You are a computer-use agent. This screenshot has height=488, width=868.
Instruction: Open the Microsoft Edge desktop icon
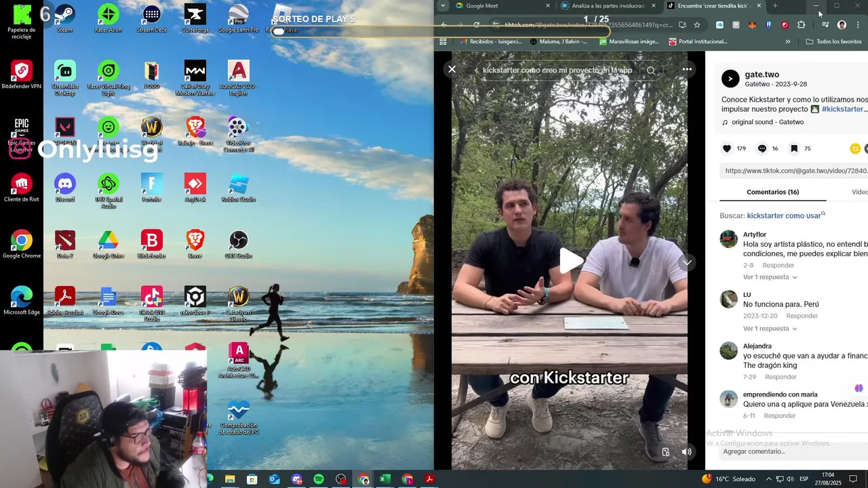pos(22,300)
